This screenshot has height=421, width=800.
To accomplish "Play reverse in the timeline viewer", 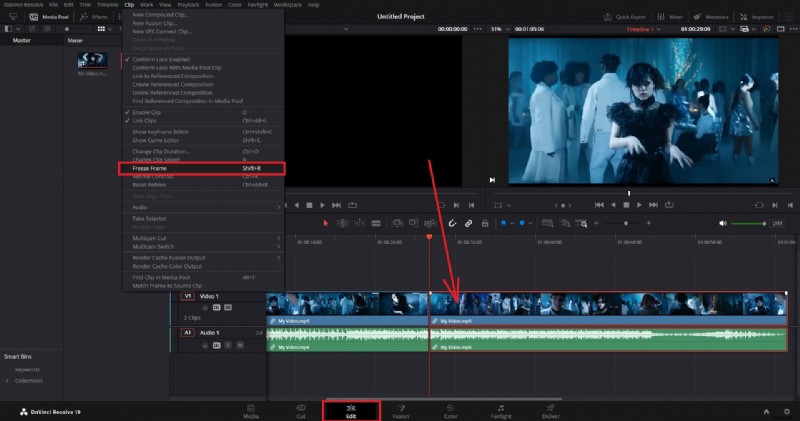I will [613, 205].
